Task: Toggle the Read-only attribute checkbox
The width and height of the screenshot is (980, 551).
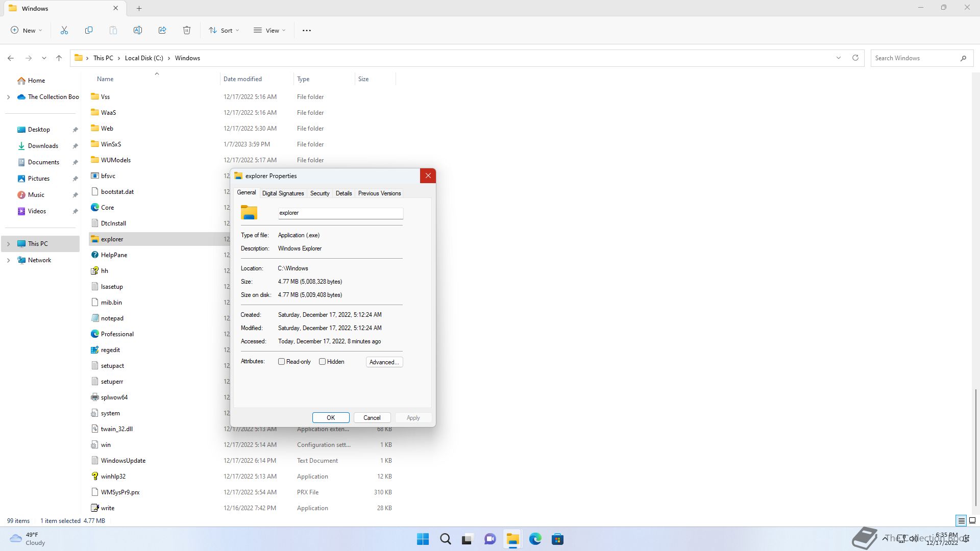Action: 281,362
